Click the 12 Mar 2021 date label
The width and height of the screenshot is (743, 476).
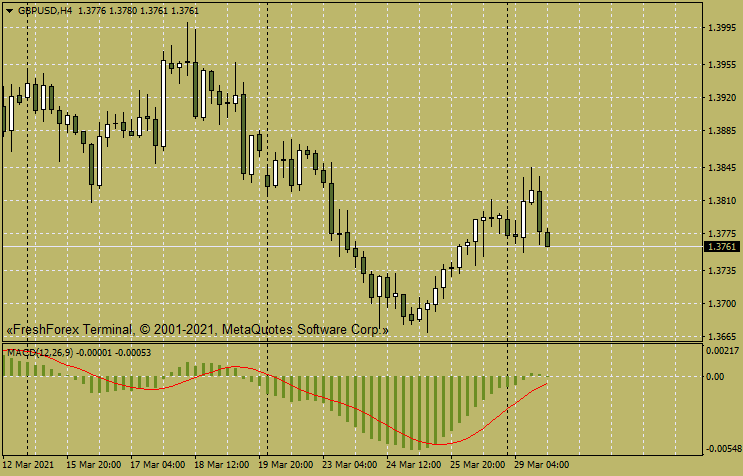29,465
